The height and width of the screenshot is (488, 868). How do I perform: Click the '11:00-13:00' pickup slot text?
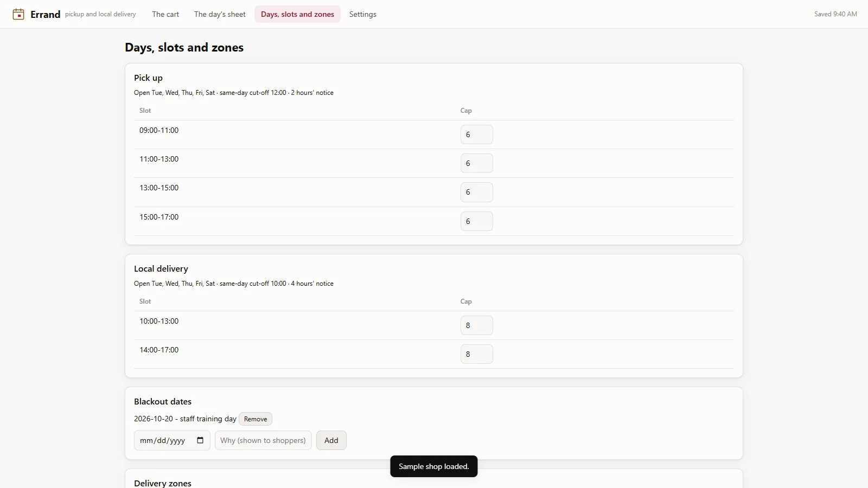pos(159,159)
